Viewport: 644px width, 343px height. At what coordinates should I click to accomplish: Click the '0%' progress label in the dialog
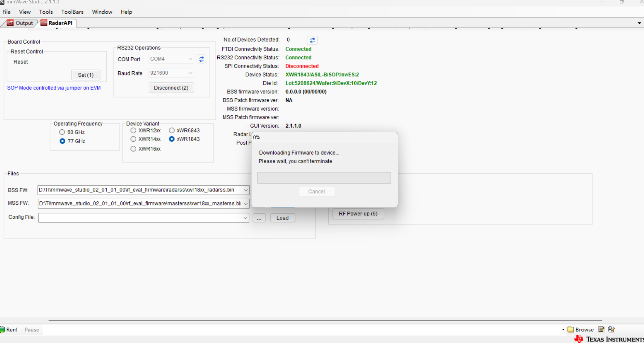tap(257, 138)
